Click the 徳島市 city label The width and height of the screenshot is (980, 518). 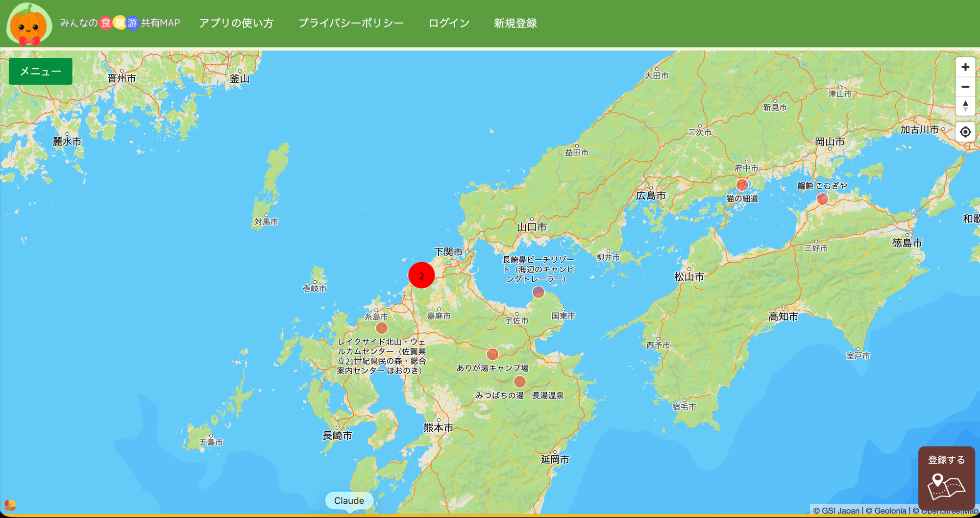(x=907, y=243)
